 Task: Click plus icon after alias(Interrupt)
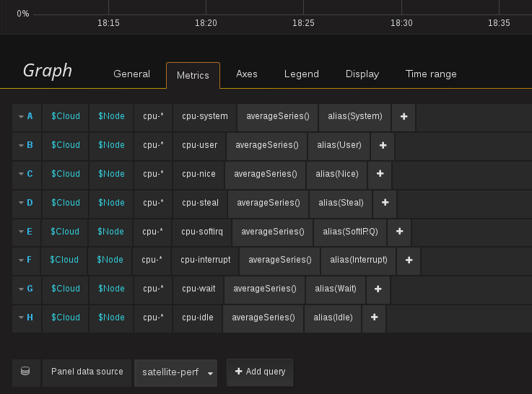[409, 260]
